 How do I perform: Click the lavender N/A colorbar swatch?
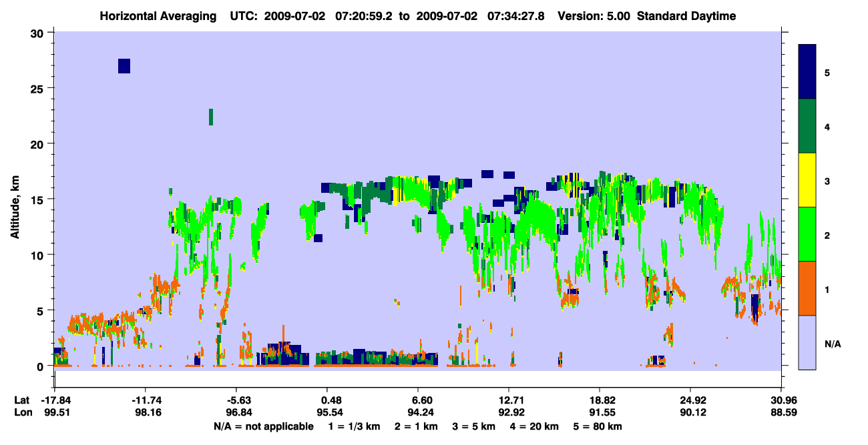[x=807, y=342]
